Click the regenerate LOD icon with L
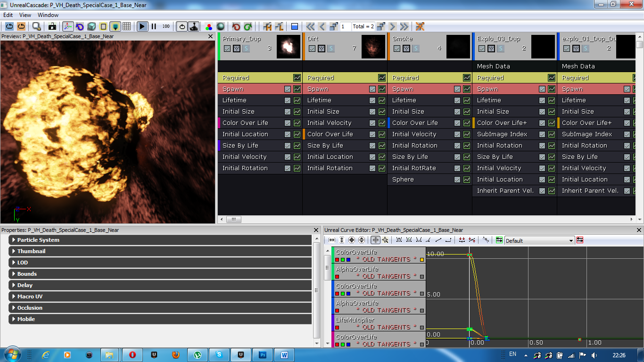Screen dimensions: 644x362 pyautogui.click(x=279, y=26)
